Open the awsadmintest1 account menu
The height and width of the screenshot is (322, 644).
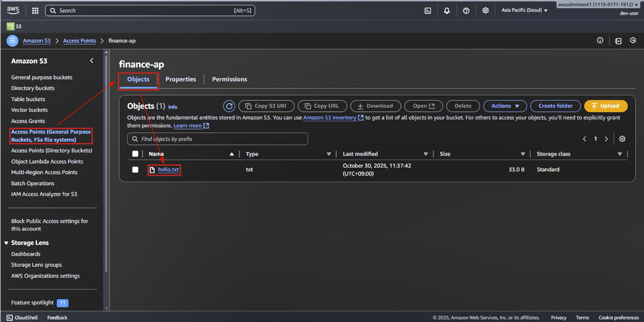click(598, 5)
